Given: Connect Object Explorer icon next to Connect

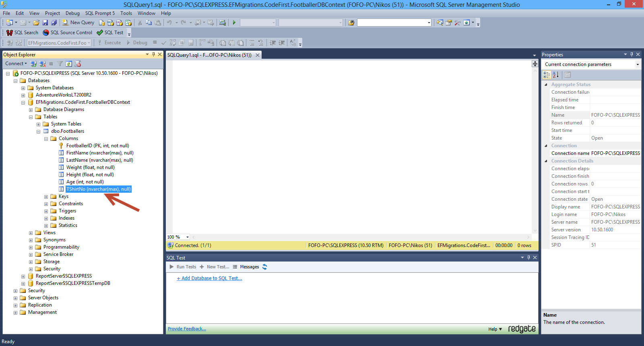Looking at the screenshot, I should coord(34,64).
